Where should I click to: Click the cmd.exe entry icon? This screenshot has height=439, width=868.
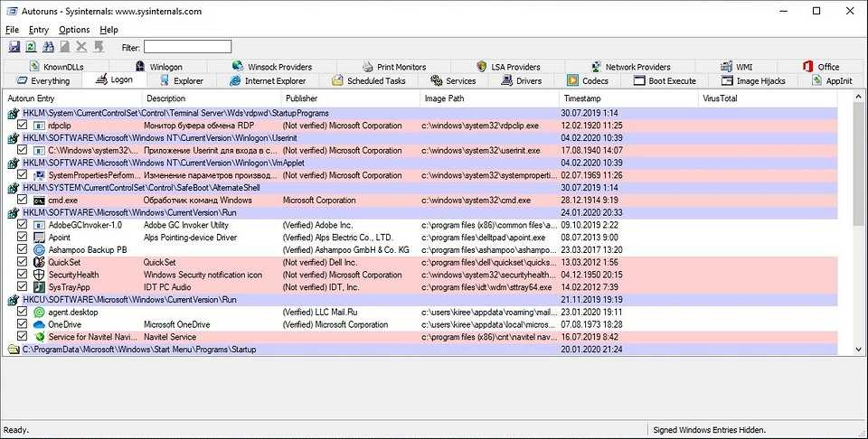click(39, 200)
